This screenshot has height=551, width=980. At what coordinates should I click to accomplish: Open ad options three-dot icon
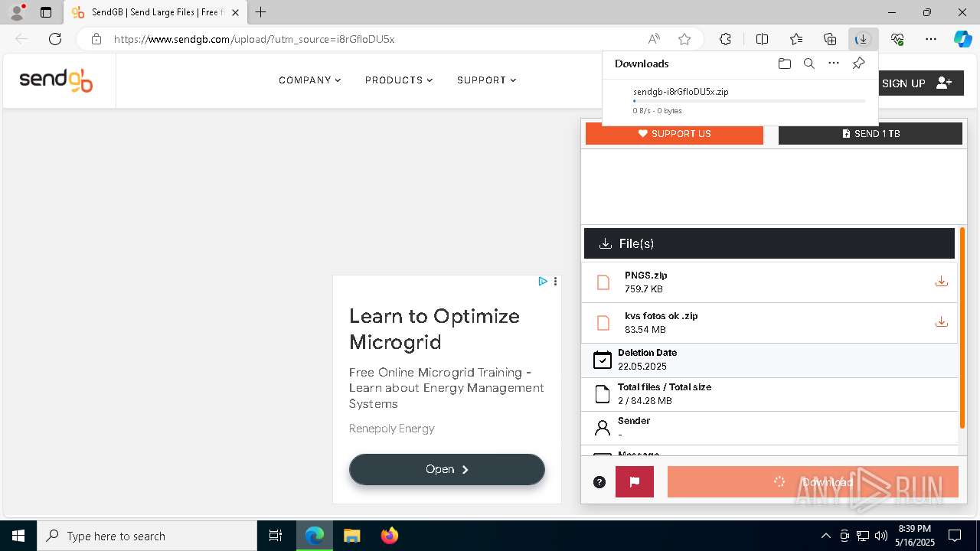[x=555, y=282]
